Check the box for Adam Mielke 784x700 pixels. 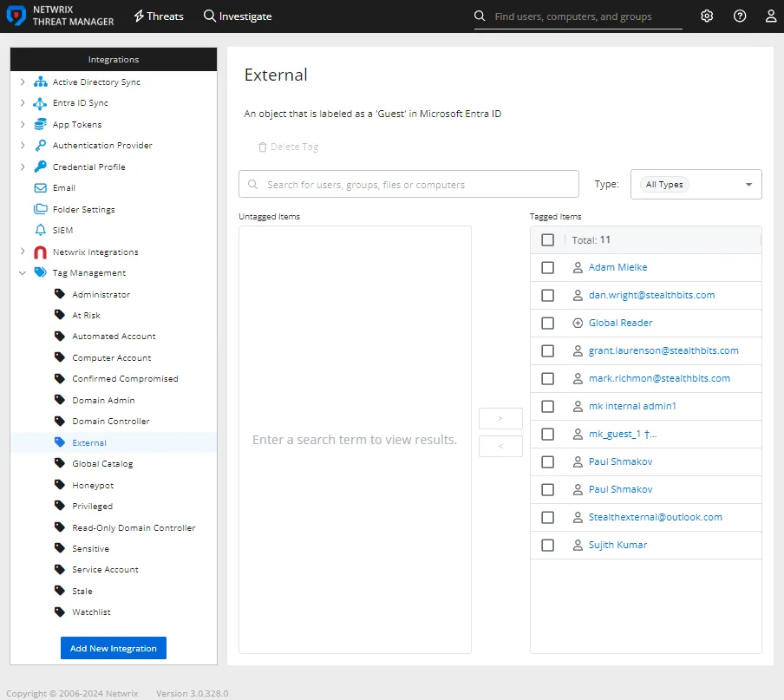(547, 267)
